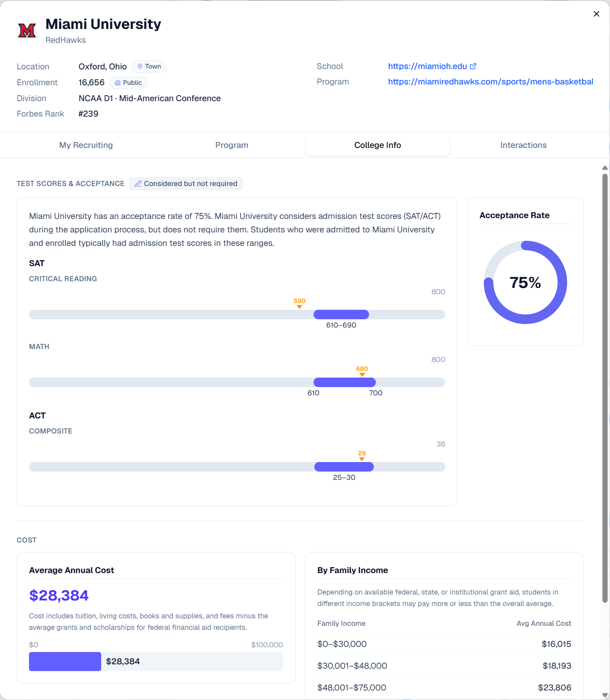Click the $16,015 cost value
Screen dimensions: 610x700
556,644
